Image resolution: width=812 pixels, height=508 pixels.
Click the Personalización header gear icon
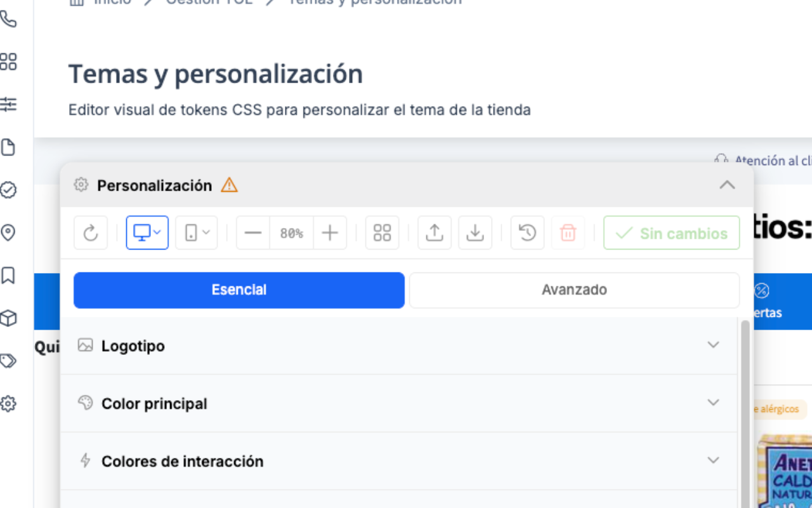coord(81,185)
